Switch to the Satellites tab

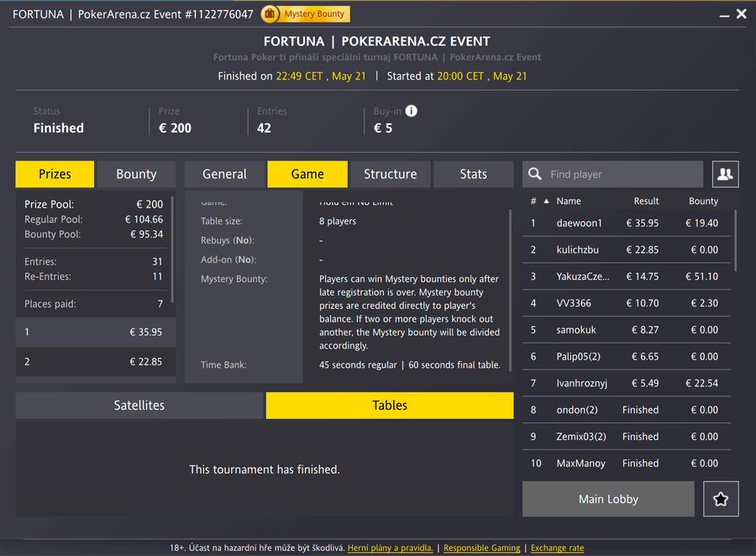139,405
